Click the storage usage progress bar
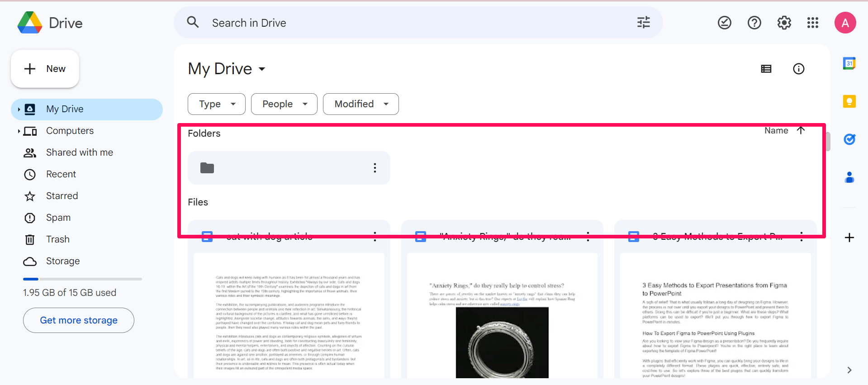868x385 pixels. point(82,279)
